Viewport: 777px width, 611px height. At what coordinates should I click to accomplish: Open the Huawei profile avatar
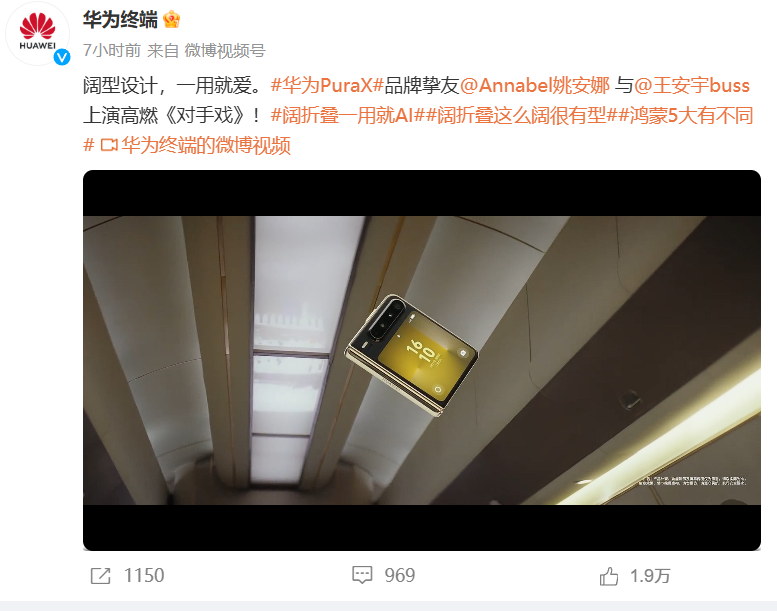37,33
